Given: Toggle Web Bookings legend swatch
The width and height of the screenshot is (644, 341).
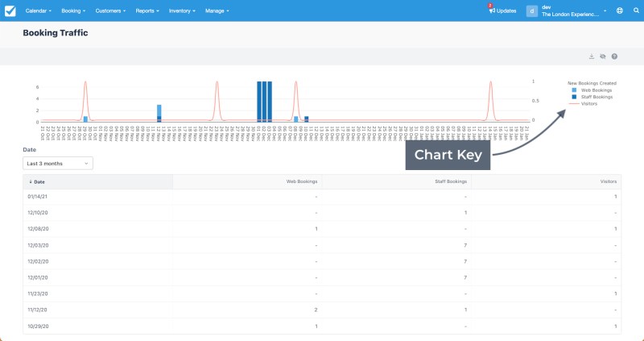Looking at the screenshot, I should tap(574, 90).
